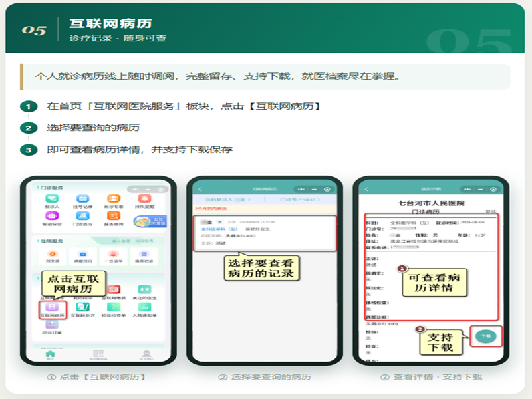Minimize mini-program on 病历详情 screen

(x=480, y=189)
